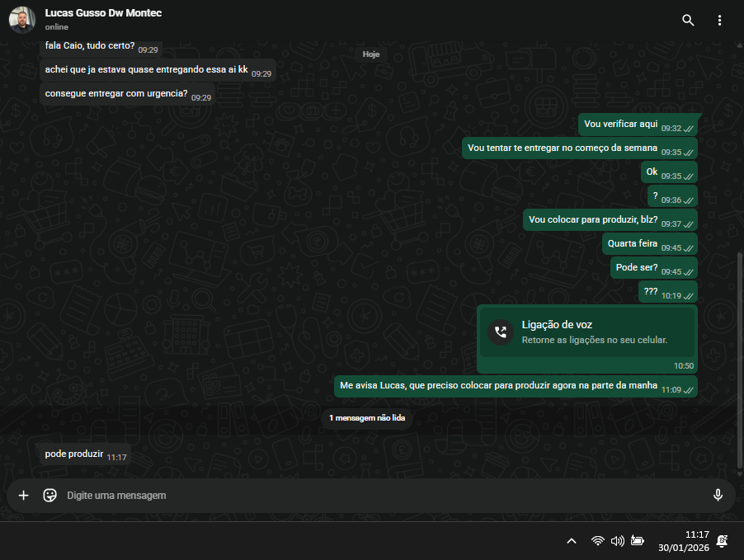Click Lucas Gusso's profile picture

pyautogui.click(x=22, y=20)
